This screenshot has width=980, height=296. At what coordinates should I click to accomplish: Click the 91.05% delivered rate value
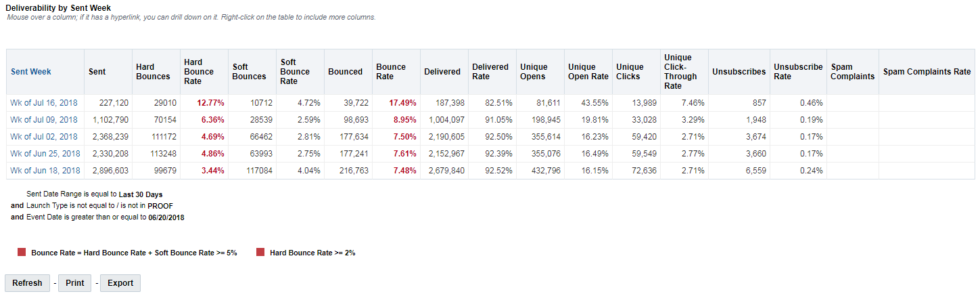[498, 120]
